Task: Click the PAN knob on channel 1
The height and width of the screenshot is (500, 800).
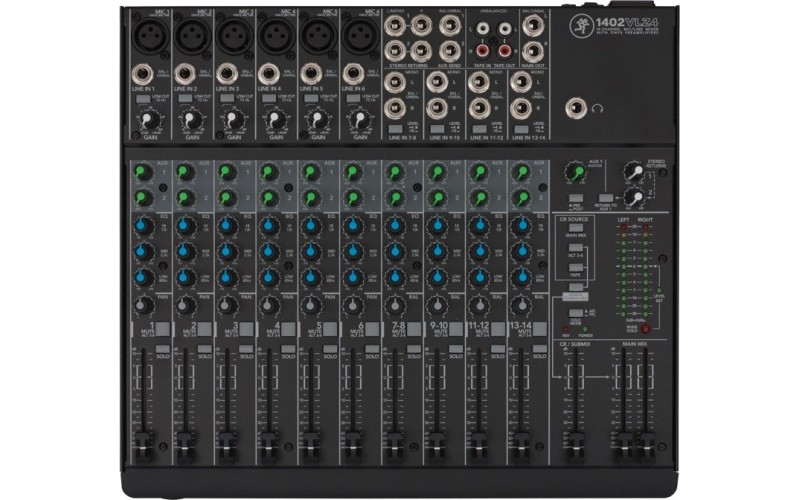Action: (x=143, y=306)
